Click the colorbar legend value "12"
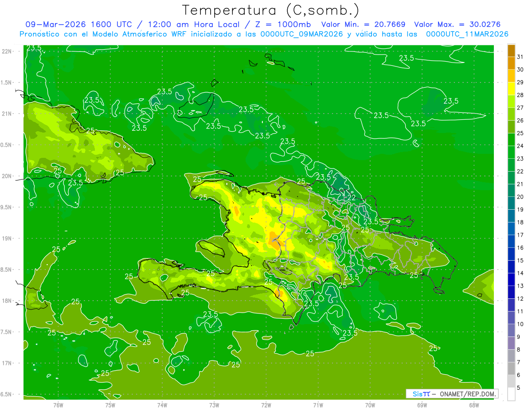 coord(520,298)
